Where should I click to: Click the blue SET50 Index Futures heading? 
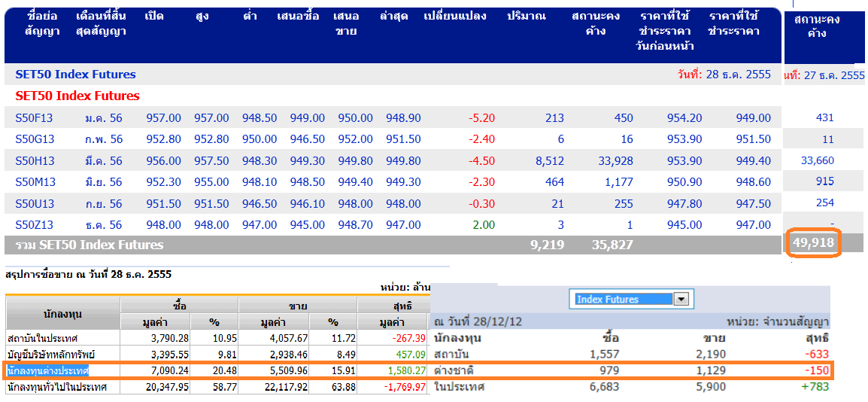click(x=75, y=75)
